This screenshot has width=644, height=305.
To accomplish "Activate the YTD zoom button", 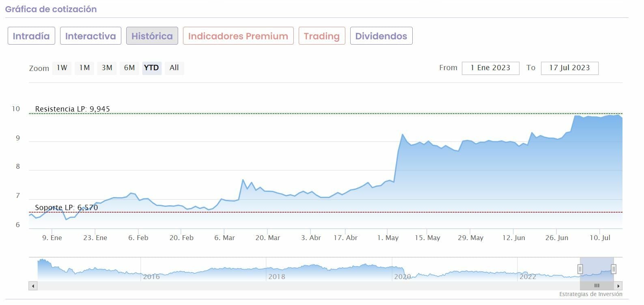I will [x=152, y=68].
